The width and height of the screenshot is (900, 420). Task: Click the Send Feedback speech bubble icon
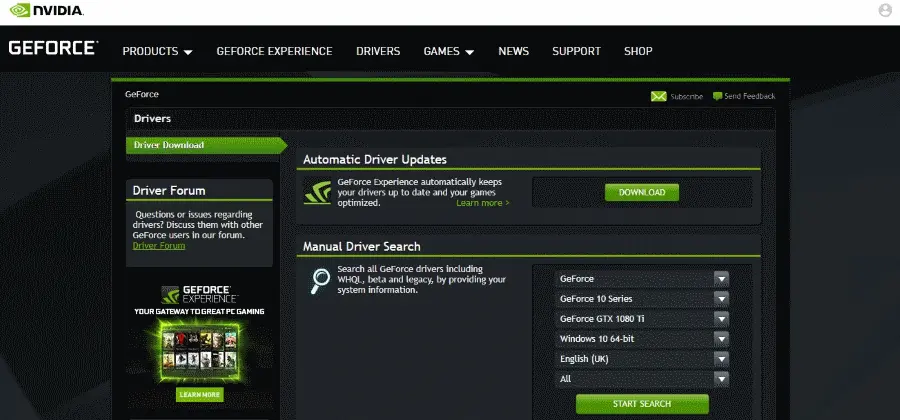point(717,96)
